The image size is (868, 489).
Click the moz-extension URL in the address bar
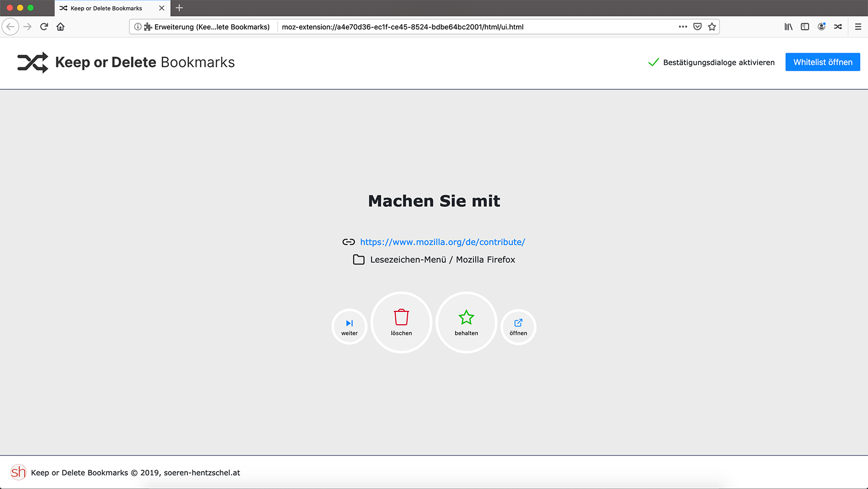(402, 26)
